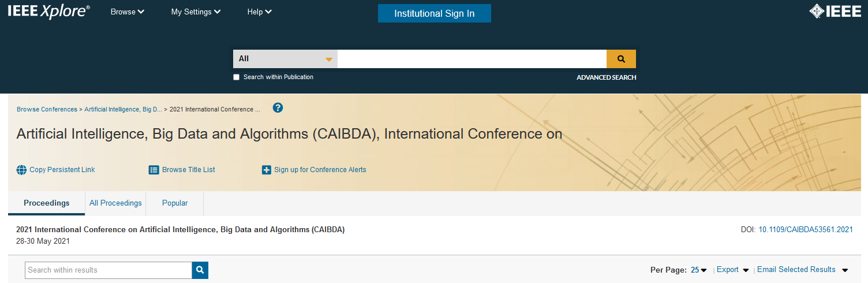This screenshot has width=868, height=283.
Task: Click Email Selected Results link text
Action: click(x=796, y=270)
